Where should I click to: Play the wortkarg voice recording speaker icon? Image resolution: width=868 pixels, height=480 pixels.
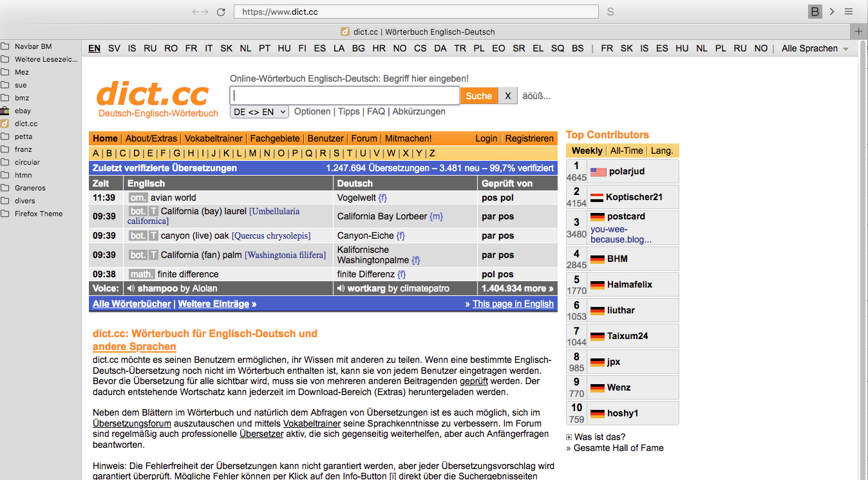click(341, 288)
